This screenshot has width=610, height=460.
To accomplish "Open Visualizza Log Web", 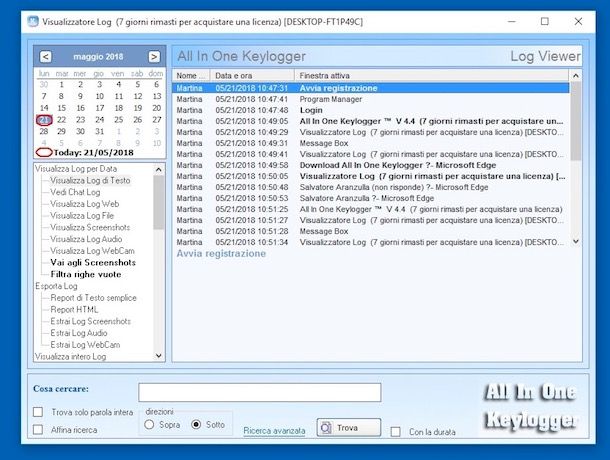I will [x=84, y=204].
